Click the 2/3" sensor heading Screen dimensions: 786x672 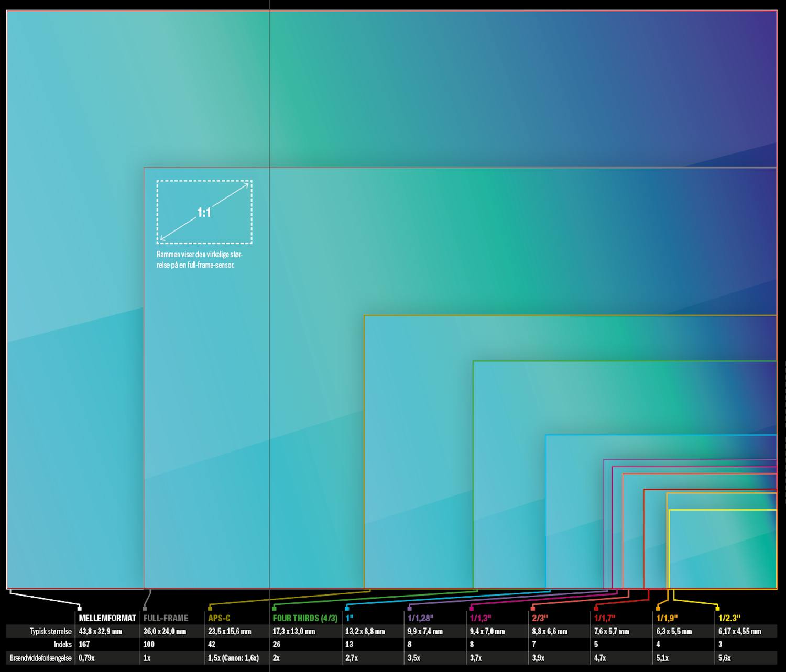coord(540,619)
